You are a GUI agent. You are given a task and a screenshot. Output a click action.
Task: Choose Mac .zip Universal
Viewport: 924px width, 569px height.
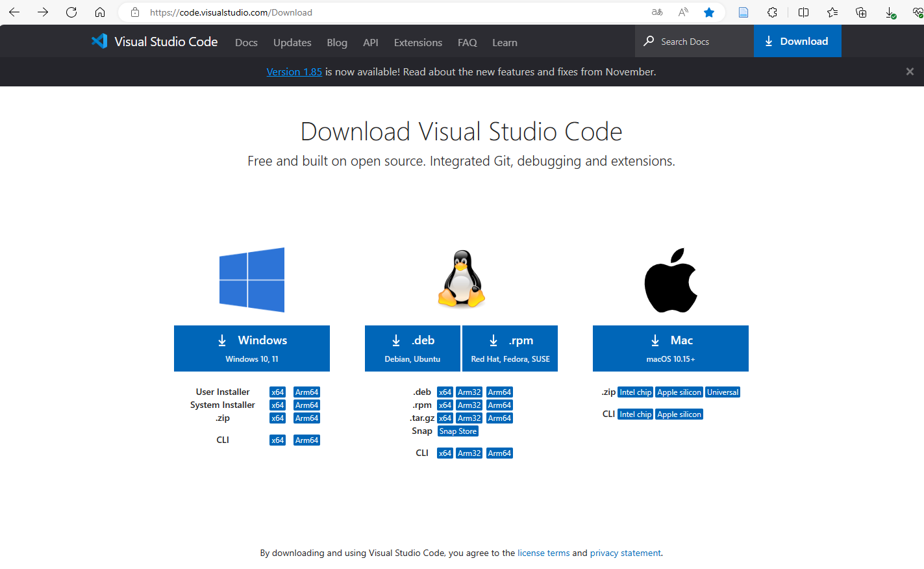pyautogui.click(x=723, y=392)
